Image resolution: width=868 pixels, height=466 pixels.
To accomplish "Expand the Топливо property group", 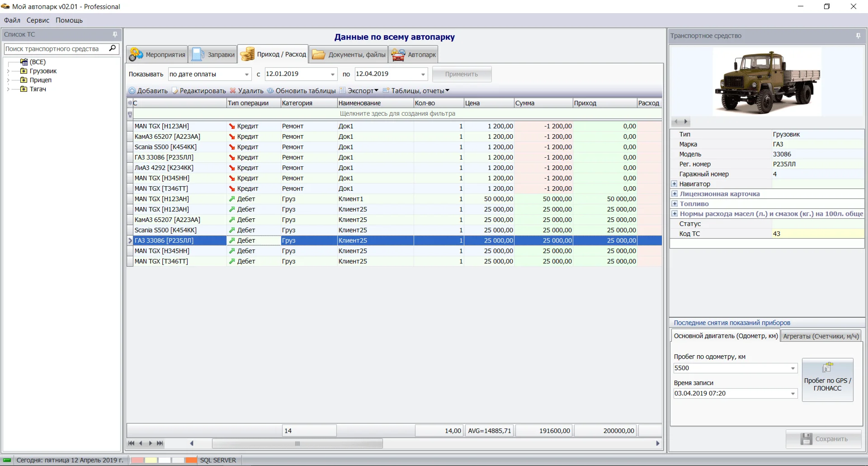I will [x=675, y=204].
